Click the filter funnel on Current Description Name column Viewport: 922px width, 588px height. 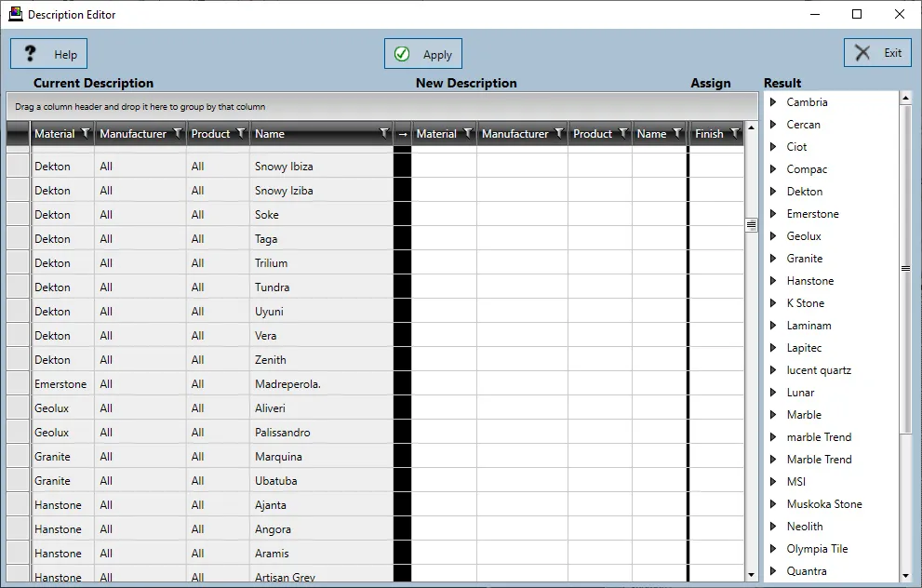coord(384,133)
